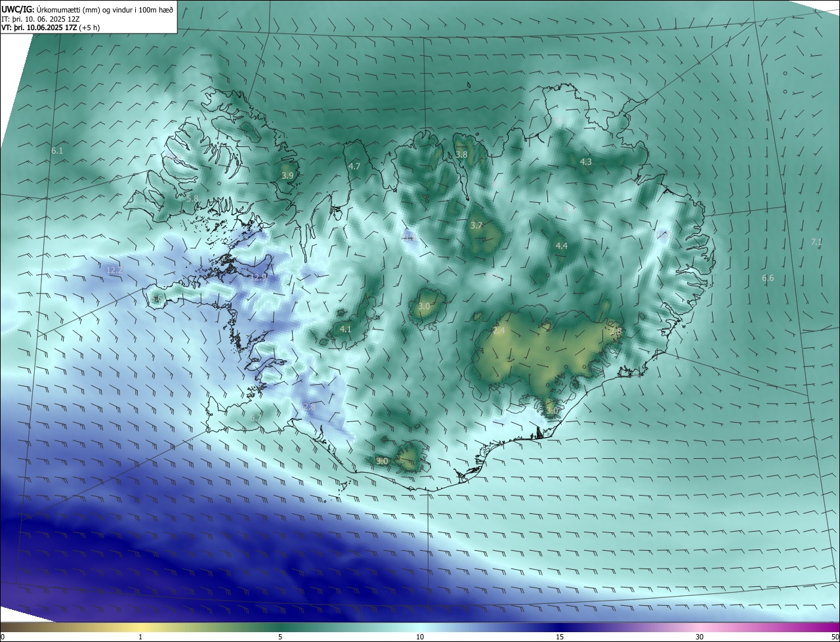
Task: Click the 4.1 value label
Action: coord(345,330)
